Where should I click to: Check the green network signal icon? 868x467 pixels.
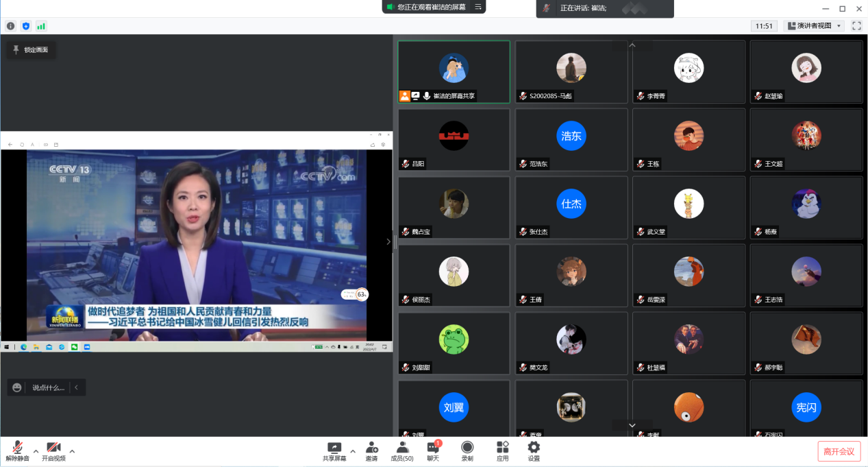(x=41, y=26)
